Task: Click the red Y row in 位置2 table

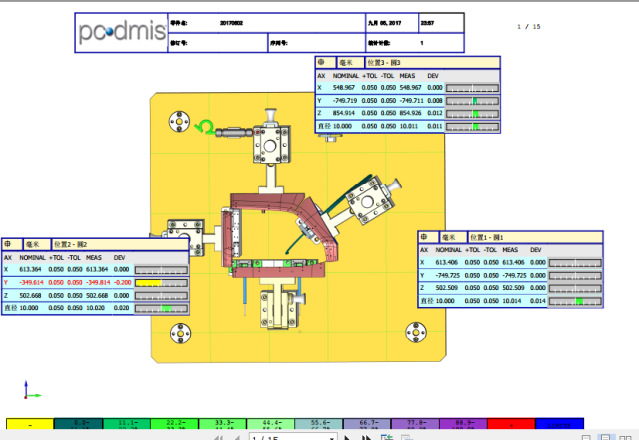Action: point(70,282)
